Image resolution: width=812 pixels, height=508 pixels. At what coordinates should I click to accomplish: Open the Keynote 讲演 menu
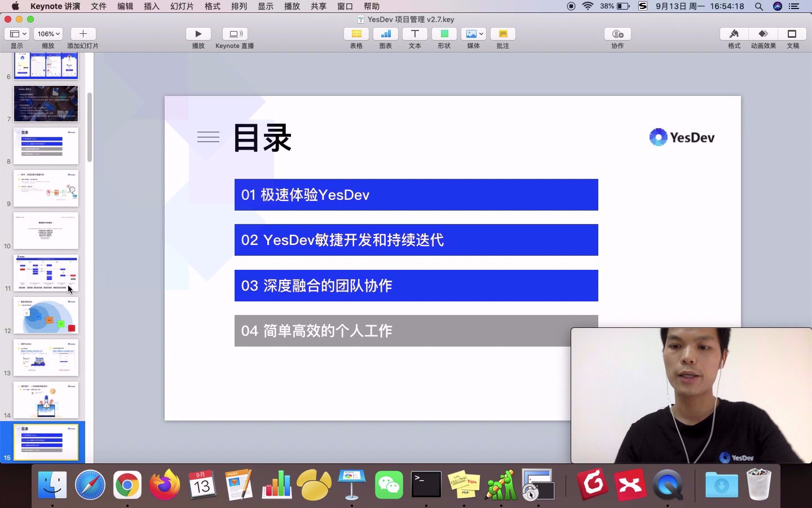(x=55, y=6)
